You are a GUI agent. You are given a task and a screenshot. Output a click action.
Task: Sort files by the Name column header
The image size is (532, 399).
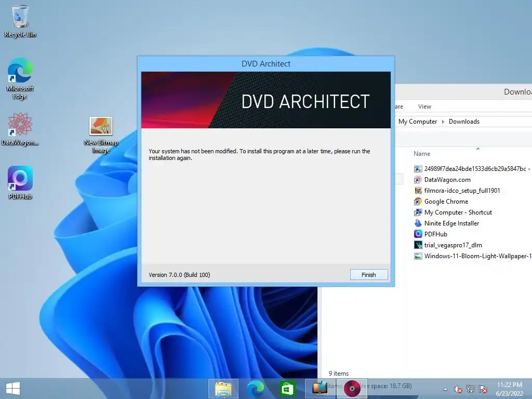tap(422, 154)
